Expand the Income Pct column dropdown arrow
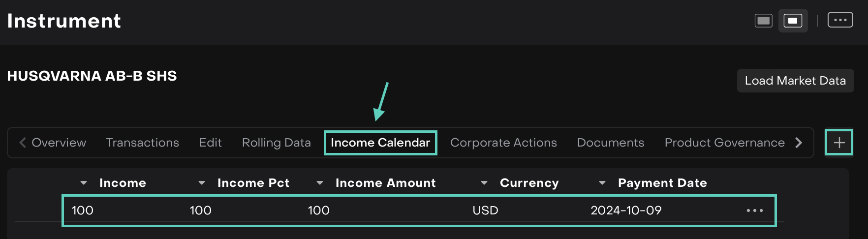 (x=202, y=183)
